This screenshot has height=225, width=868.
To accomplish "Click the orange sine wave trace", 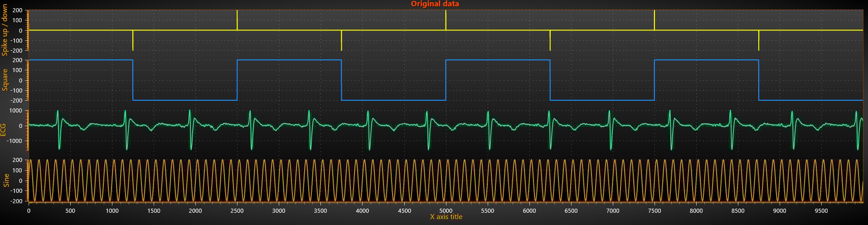I will 446,181.
